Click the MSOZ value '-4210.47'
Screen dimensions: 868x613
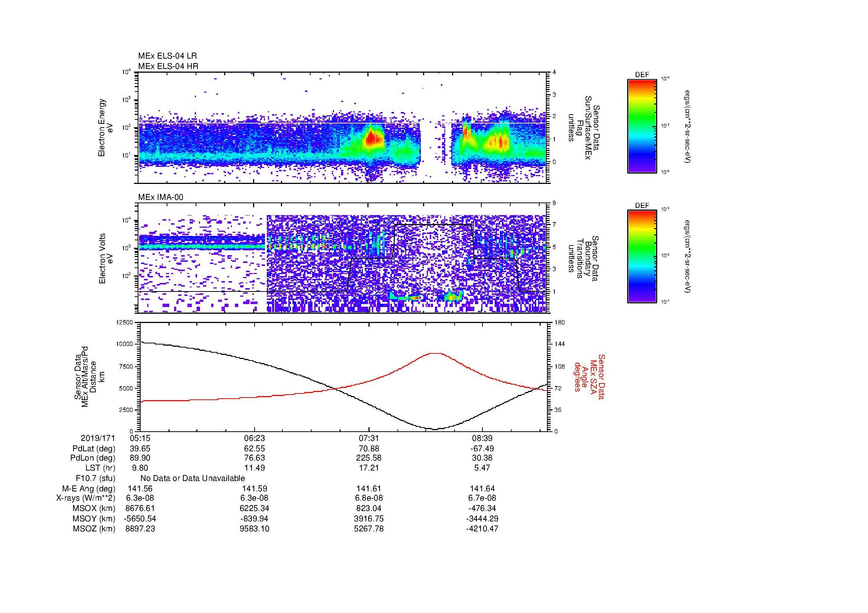[482, 529]
